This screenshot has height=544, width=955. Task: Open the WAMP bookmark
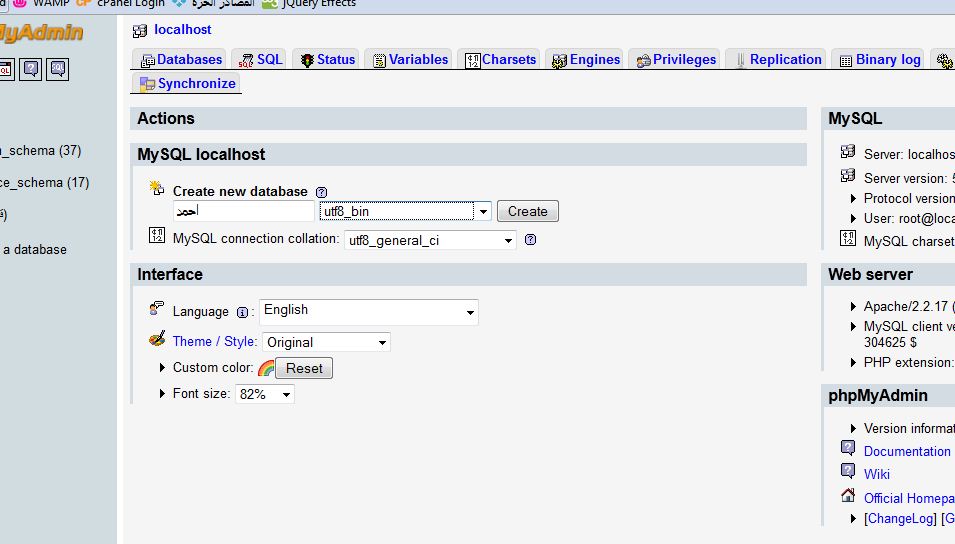41,4
